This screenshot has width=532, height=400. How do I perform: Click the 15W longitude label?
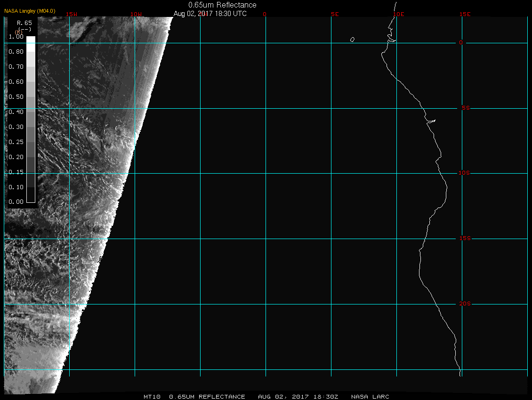click(72, 14)
